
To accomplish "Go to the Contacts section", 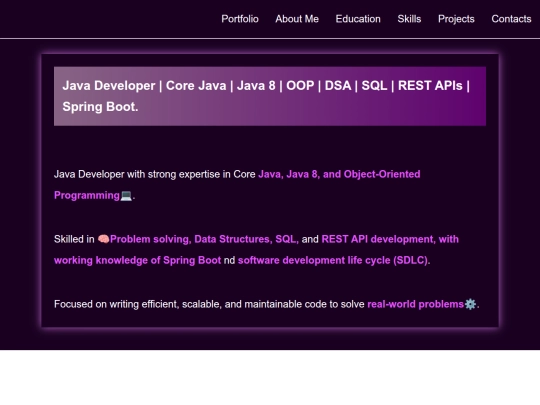I will tap(511, 19).
